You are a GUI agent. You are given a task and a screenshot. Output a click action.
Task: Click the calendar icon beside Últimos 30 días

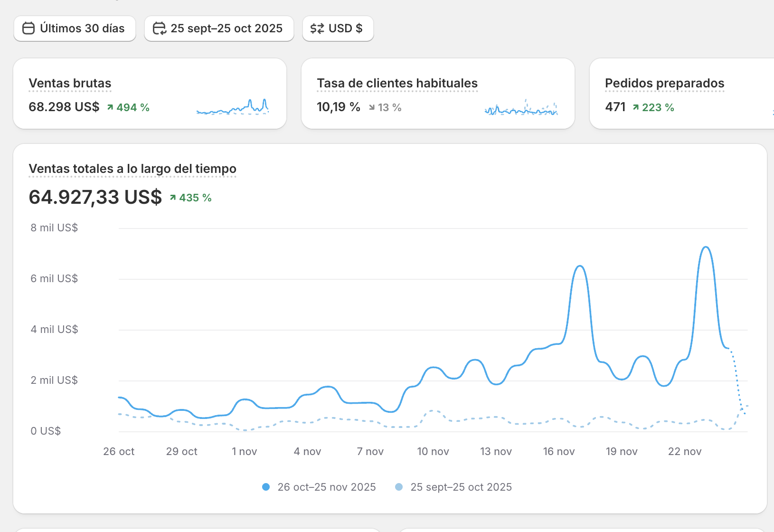(x=28, y=28)
